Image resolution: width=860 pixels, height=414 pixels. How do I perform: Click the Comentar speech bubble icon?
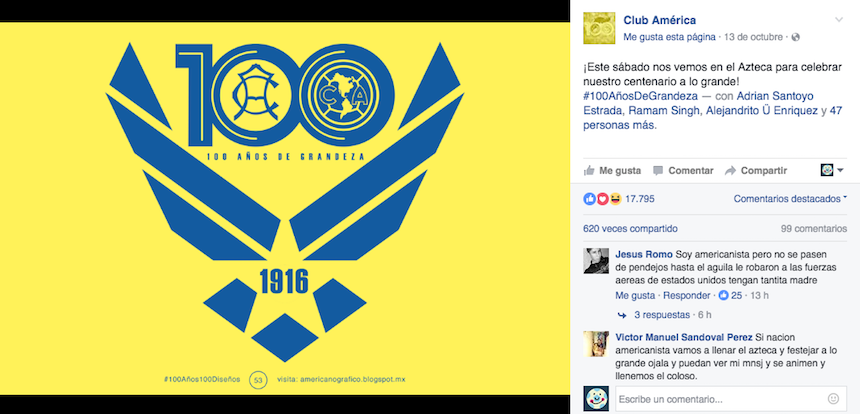click(x=658, y=171)
